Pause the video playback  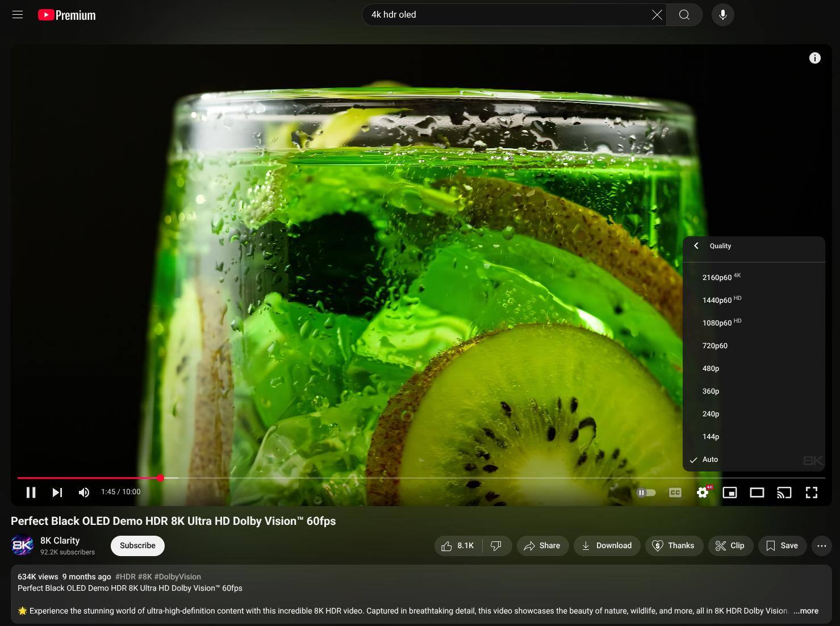31,493
